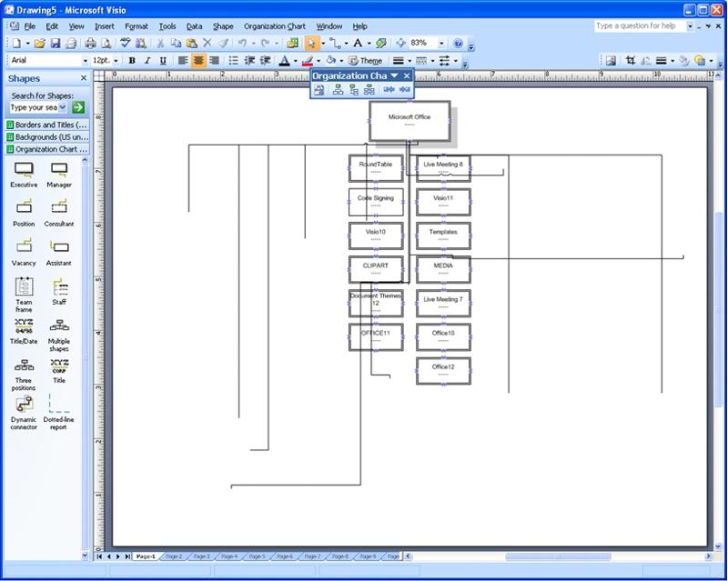Apply side-by-side layout in Organization Chart toolbar
This screenshot has height=581, width=728.
pos(369,90)
